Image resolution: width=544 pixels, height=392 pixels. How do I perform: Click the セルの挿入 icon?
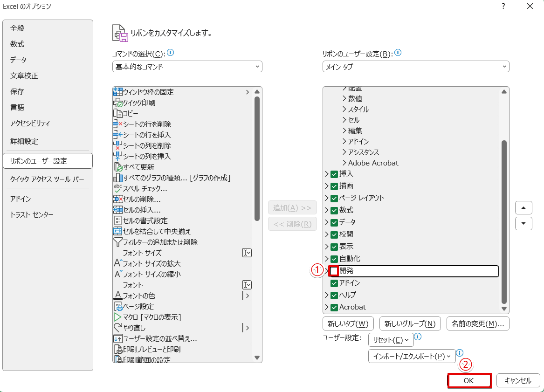pos(117,210)
